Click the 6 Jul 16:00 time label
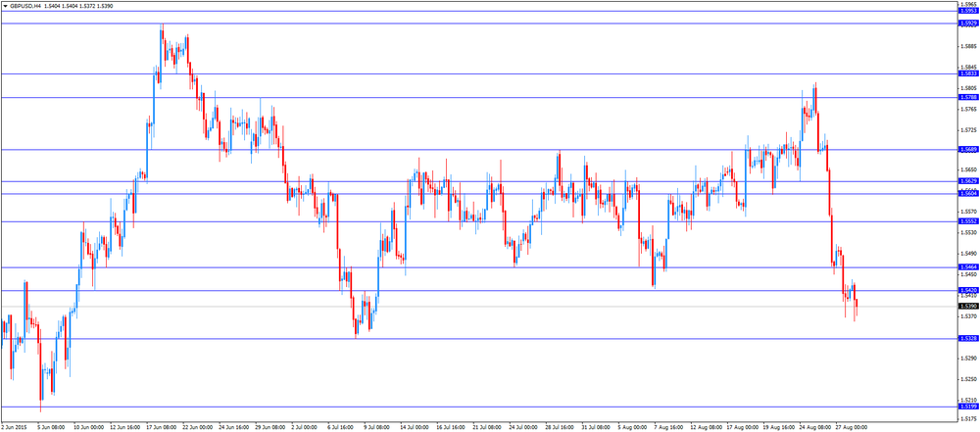980x432 pixels. click(x=342, y=428)
